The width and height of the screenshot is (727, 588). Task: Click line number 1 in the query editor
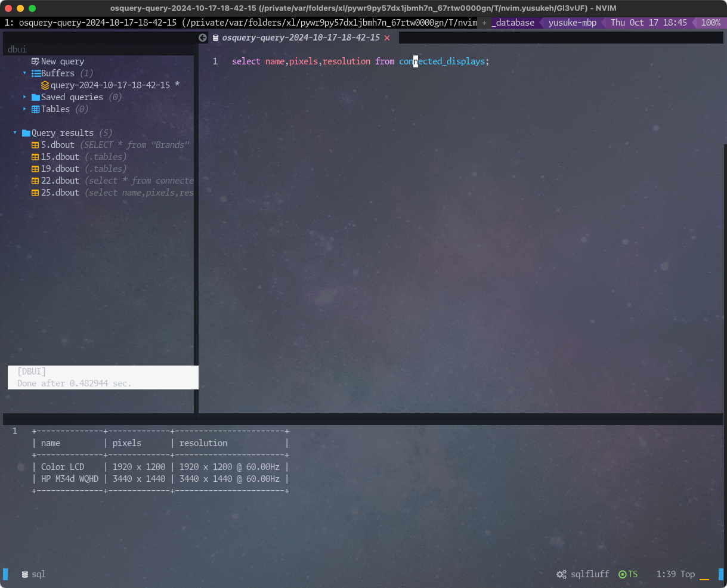click(x=215, y=61)
